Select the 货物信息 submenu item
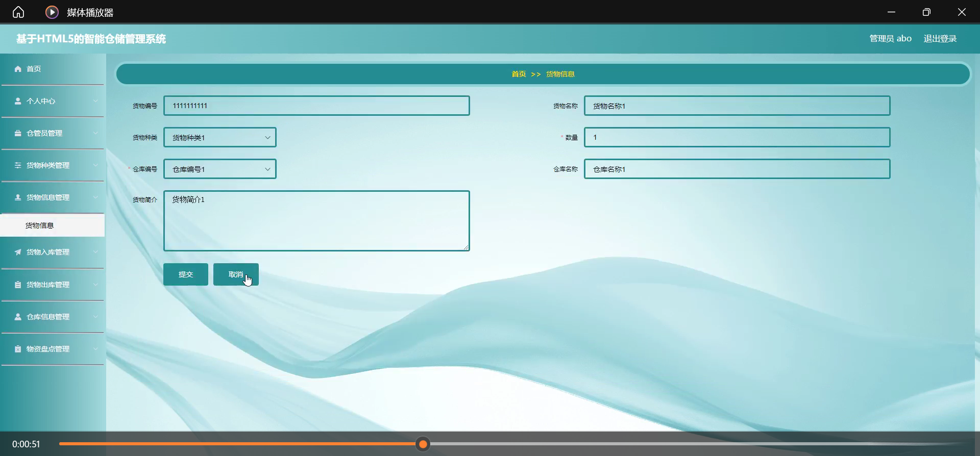 click(53, 225)
